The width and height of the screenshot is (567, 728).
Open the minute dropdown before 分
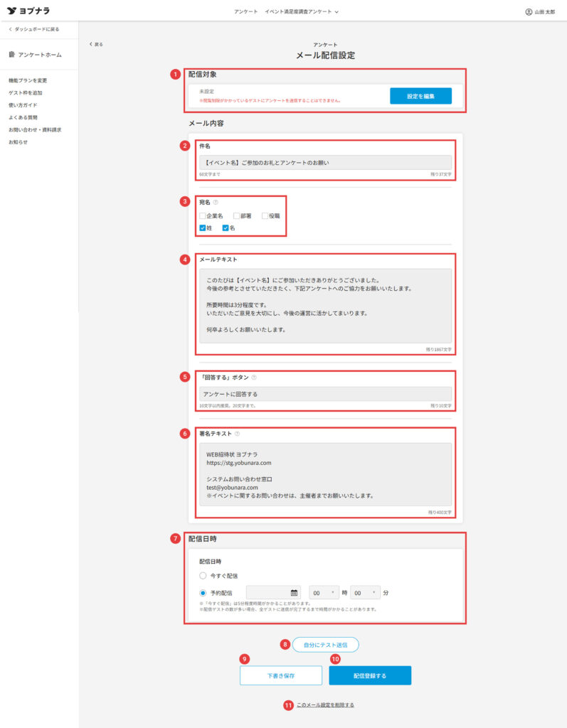365,592
